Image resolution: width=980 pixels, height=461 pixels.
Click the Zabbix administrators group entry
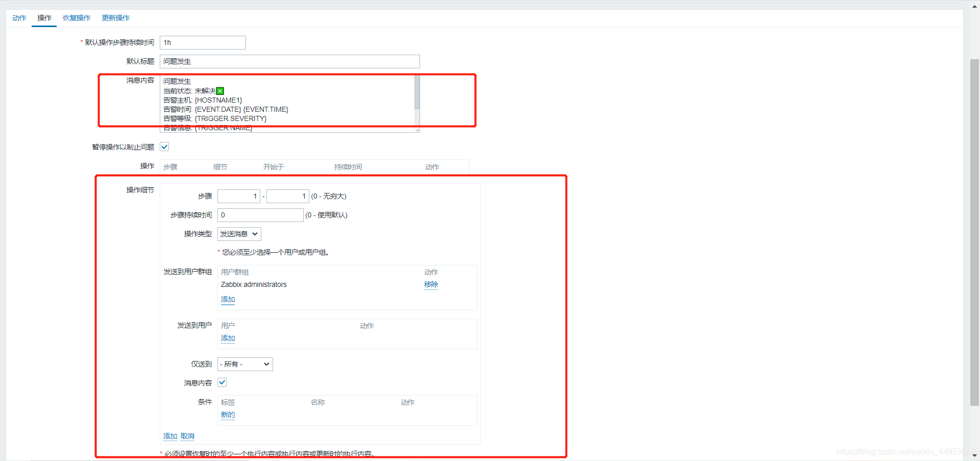254,284
